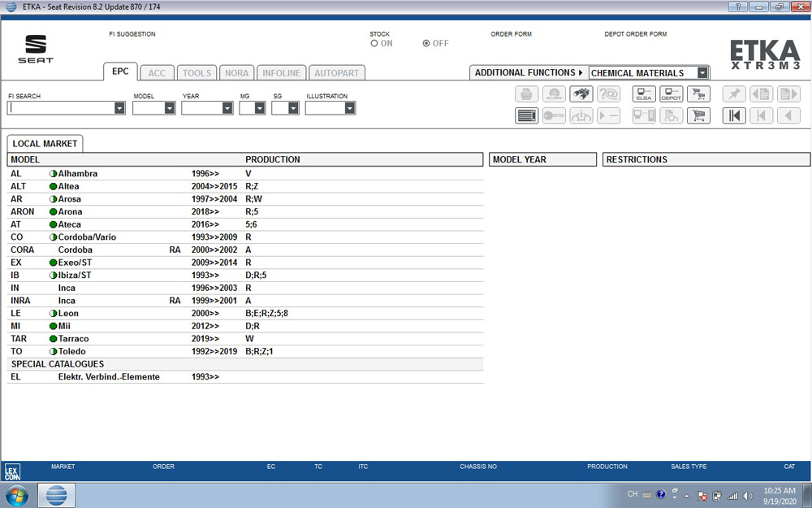Click into the FI SEARCH input field
The width and height of the screenshot is (812, 508).
tap(61, 108)
